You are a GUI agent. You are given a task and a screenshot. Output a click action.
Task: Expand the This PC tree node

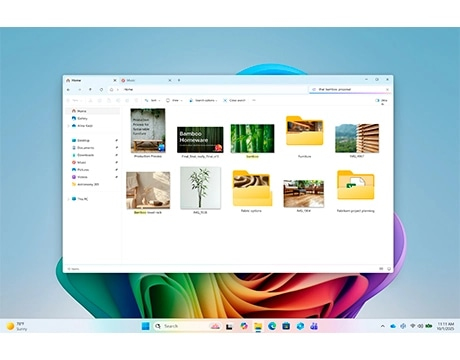tap(68, 199)
